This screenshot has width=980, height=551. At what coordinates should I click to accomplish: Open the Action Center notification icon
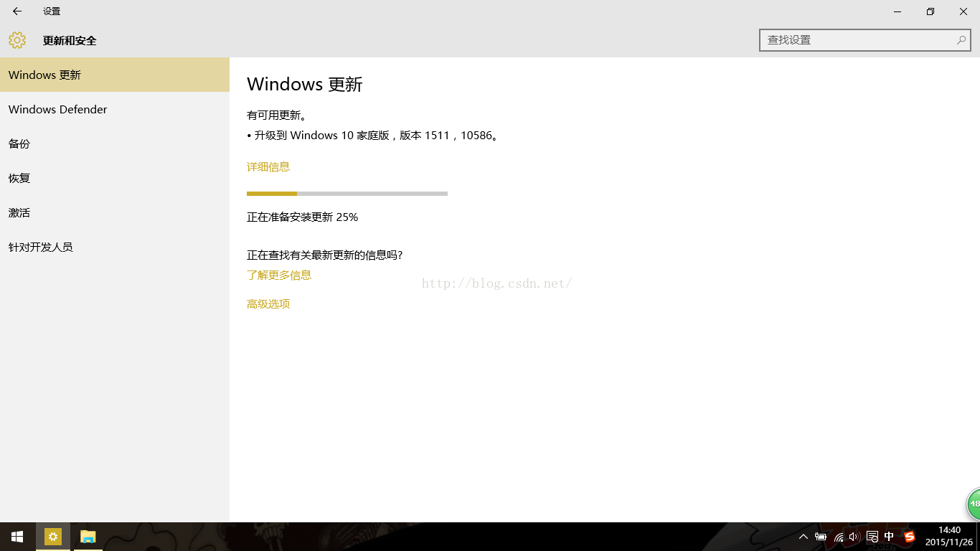(872, 537)
